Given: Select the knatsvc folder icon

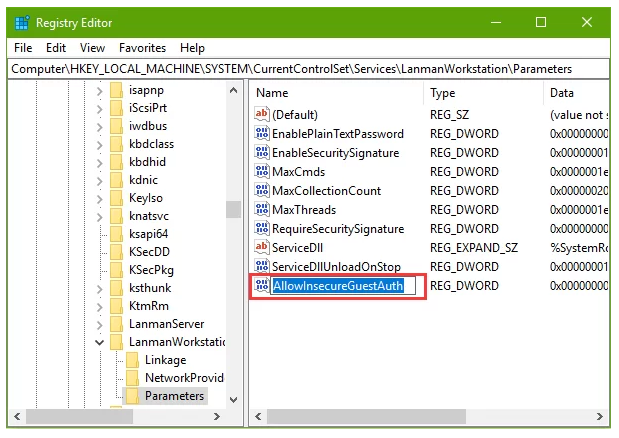Looking at the screenshot, I should 116,216.
